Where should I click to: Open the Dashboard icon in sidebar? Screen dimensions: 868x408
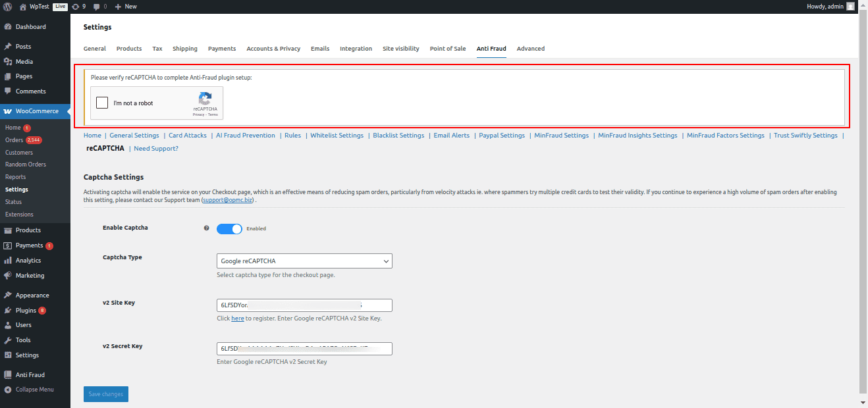pos(8,27)
